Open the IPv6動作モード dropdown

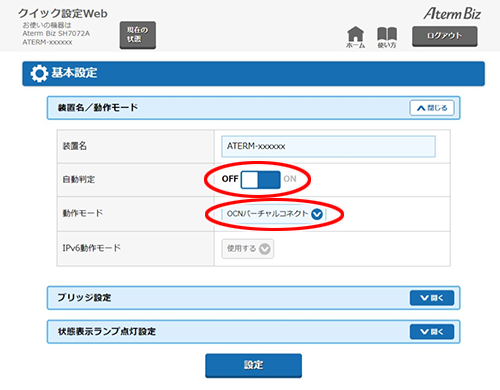tap(248, 249)
